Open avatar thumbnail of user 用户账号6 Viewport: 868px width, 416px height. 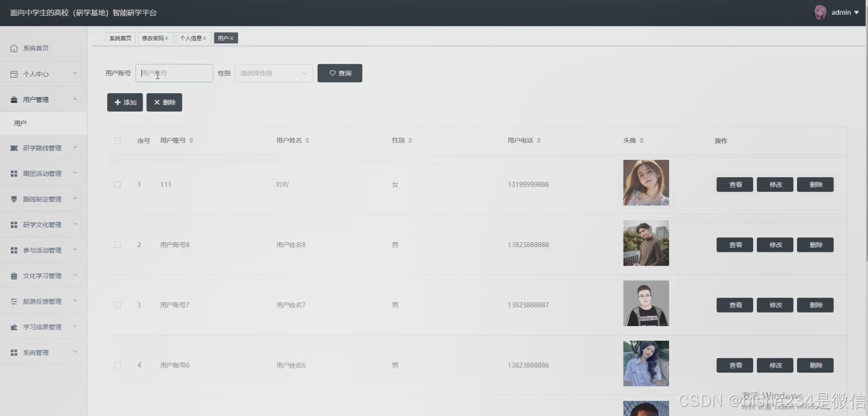pos(646,363)
